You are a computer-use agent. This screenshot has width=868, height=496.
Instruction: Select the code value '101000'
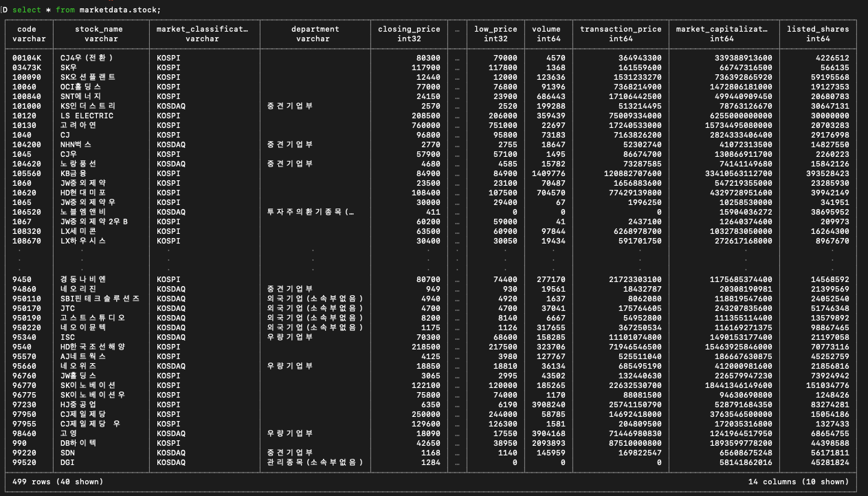[27, 106]
